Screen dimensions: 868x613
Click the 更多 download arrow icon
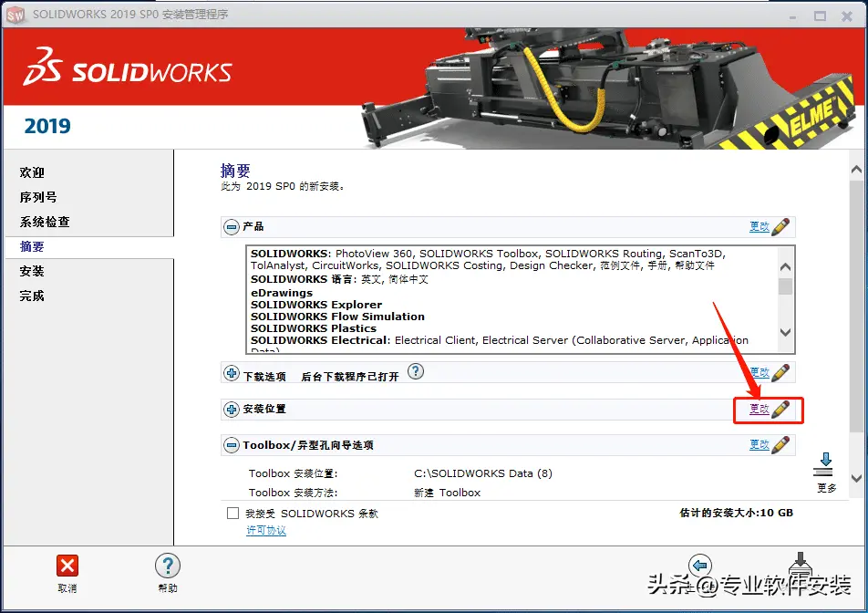pos(825,464)
